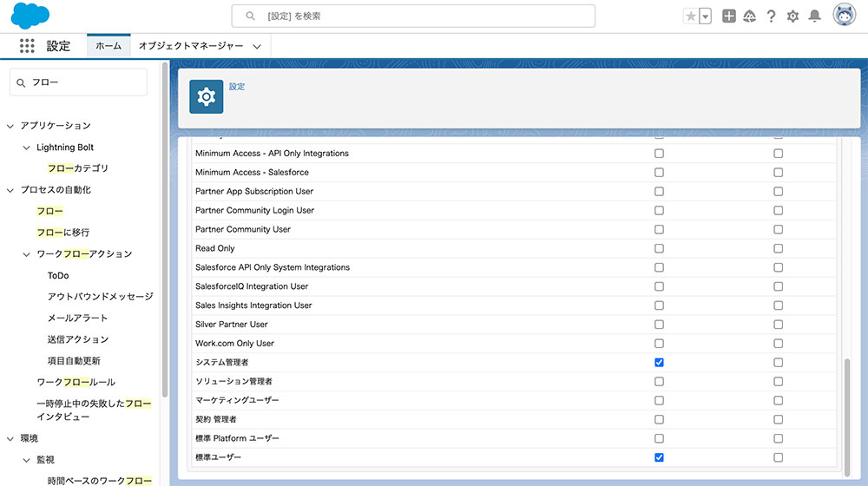This screenshot has width=868, height=486.
Task: Open 項目自動更新 in the sidebar
Action: (x=74, y=361)
